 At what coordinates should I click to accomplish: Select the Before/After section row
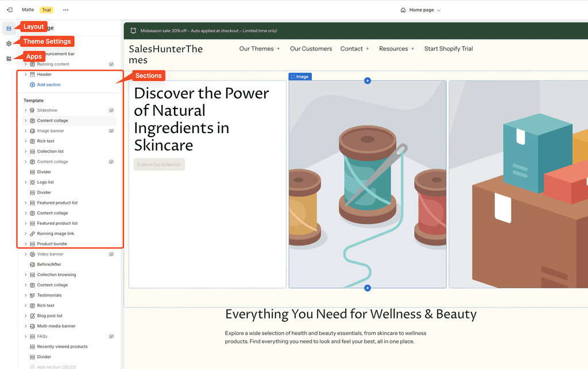pyautogui.click(x=69, y=265)
